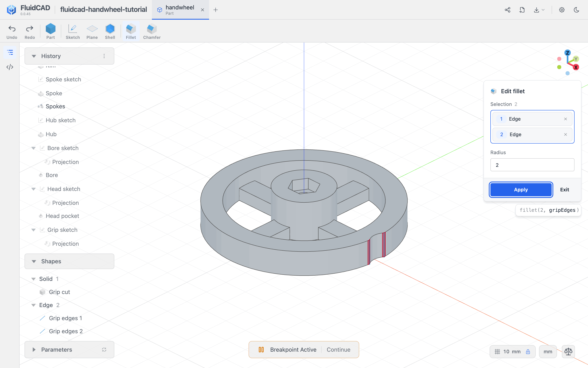Viewport: 588px width, 368px height.
Task: Open the download export dropdown
Action: pos(539,10)
